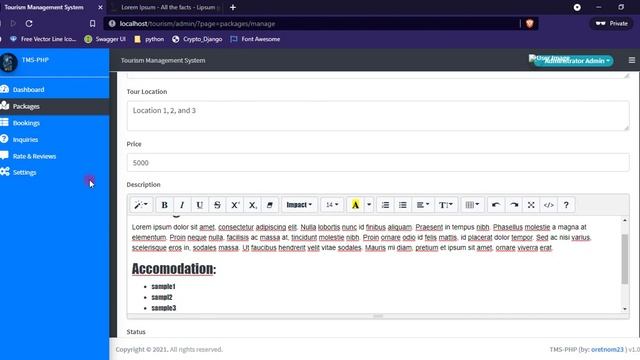Bookmark this page icon

(93, 24)
